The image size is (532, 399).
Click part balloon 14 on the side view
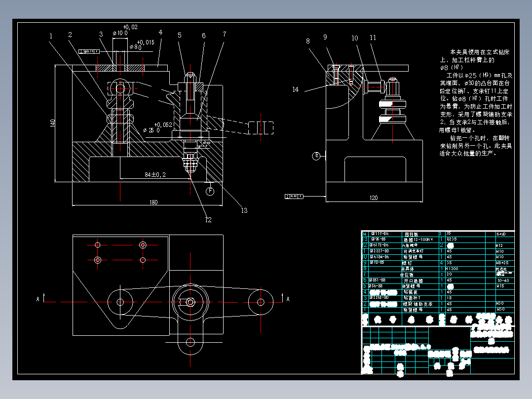coord(295,90)
